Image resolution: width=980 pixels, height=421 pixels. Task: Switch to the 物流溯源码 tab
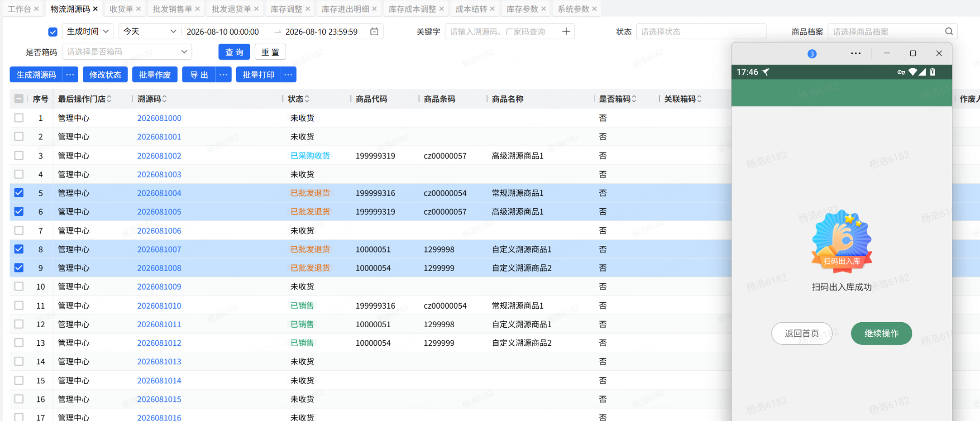tap(70, 9)
